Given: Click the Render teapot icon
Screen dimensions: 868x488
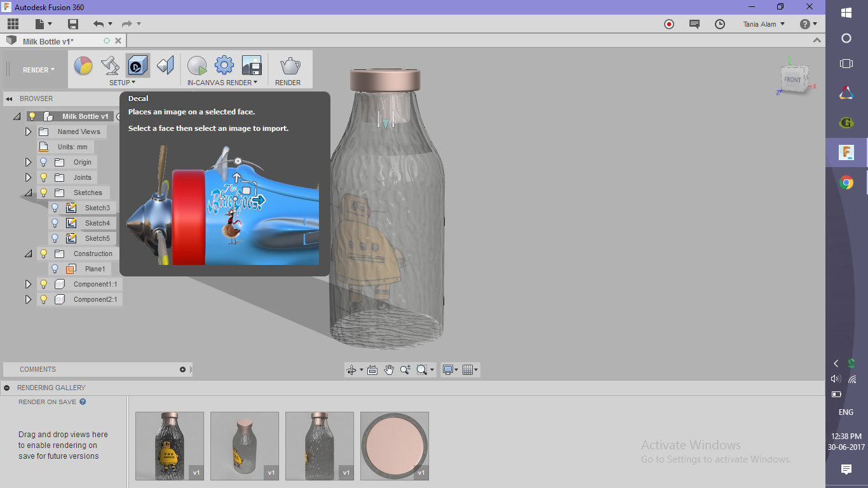Looking at the screenshot, I should pos(290,65).
